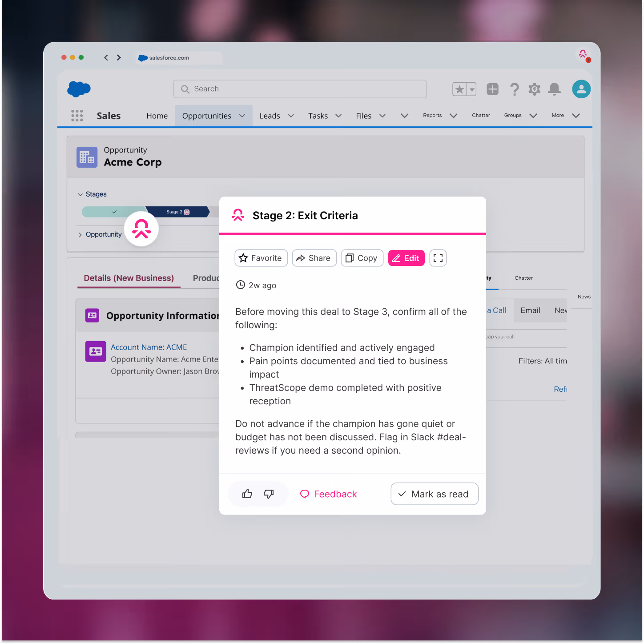Viewport: 644px width, 644px height.
Task: Expand the Opportunities tab chevron
Action: pyautogui.click(x=242, y=116)
